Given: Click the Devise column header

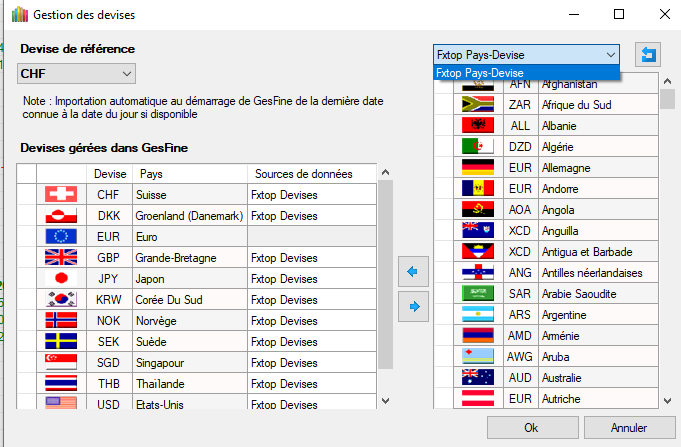Looking at the screenshot, I should pyautogui.click(x=109, y=174).
